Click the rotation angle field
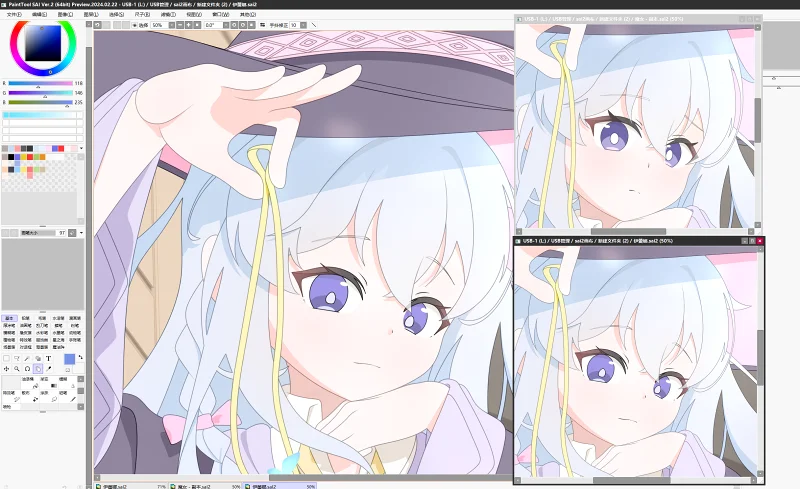Screen dimensions: 800x489 coord(213,25)
